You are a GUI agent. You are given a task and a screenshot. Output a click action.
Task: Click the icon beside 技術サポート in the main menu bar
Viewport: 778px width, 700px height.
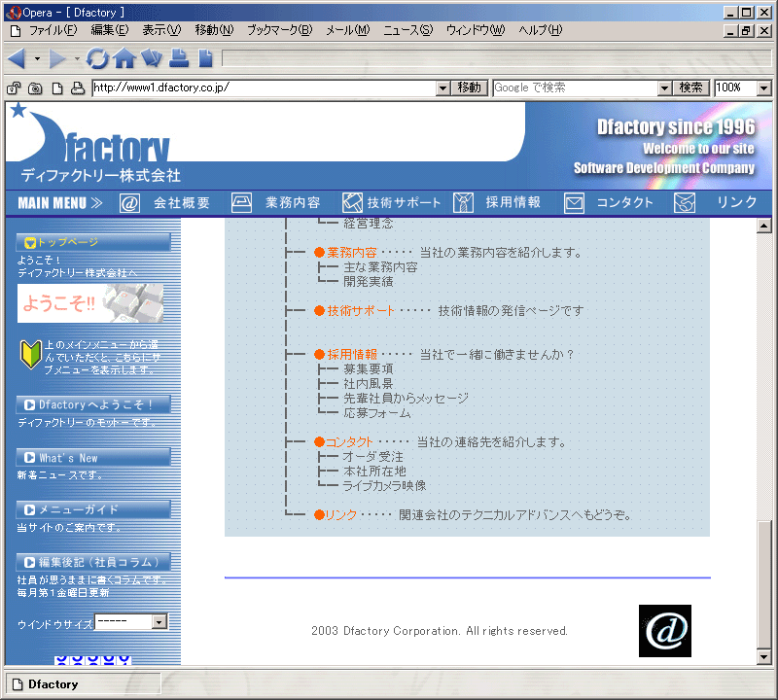click(352, 203)
